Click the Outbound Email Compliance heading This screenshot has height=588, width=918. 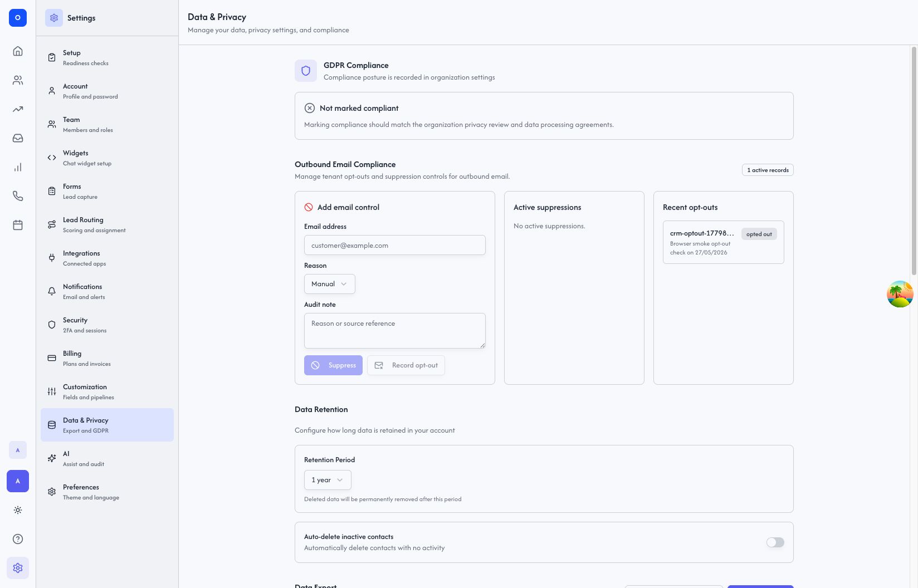pyautogui.click(x=345, y=164)
